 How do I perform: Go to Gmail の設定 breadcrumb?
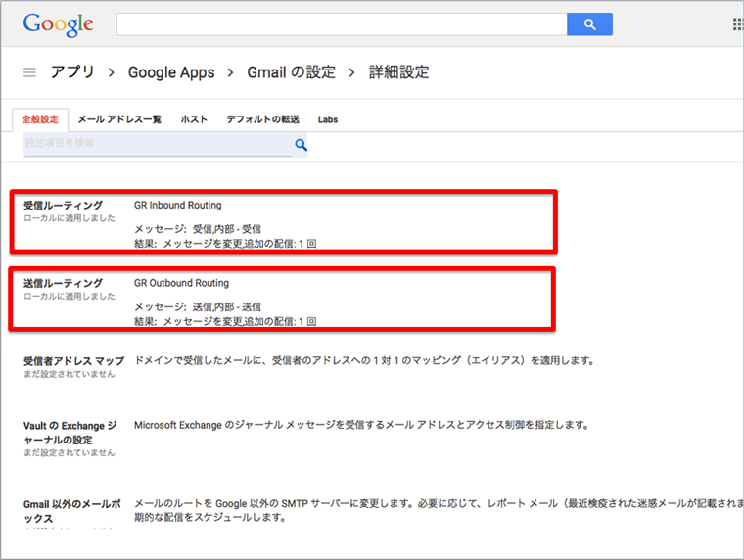pos(292,72)
